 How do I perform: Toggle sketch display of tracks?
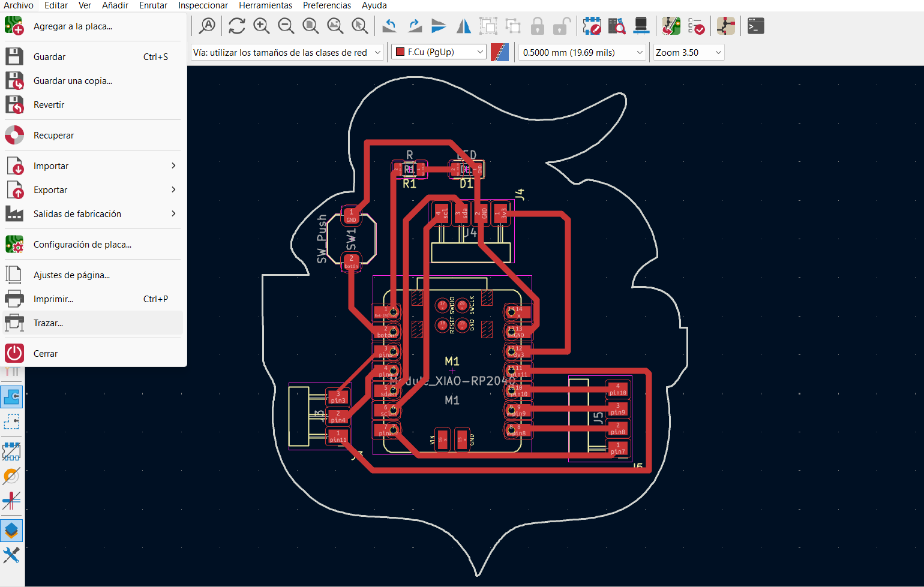pos(12,501)
